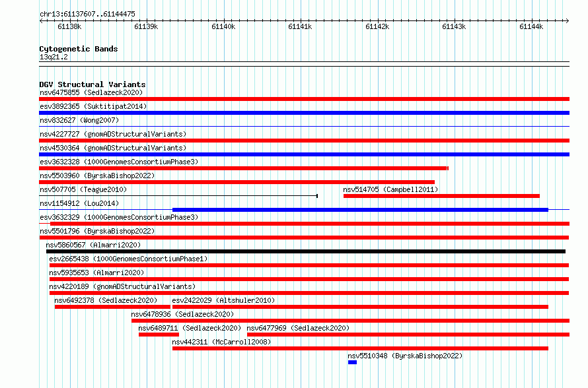Screen dimensions: 588x388
Task: Click the Cytogenetic Bands track title
Action: [79, 49]
